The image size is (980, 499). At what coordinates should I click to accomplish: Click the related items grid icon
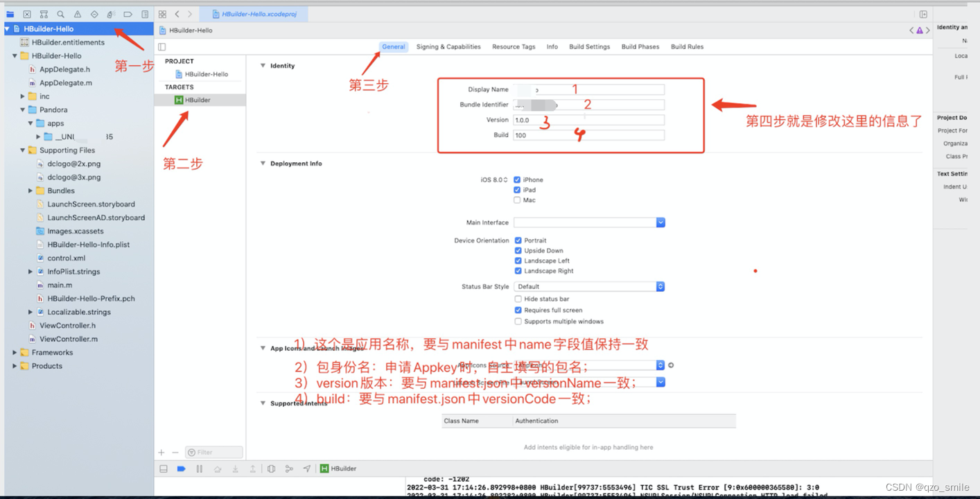[162, 14]
